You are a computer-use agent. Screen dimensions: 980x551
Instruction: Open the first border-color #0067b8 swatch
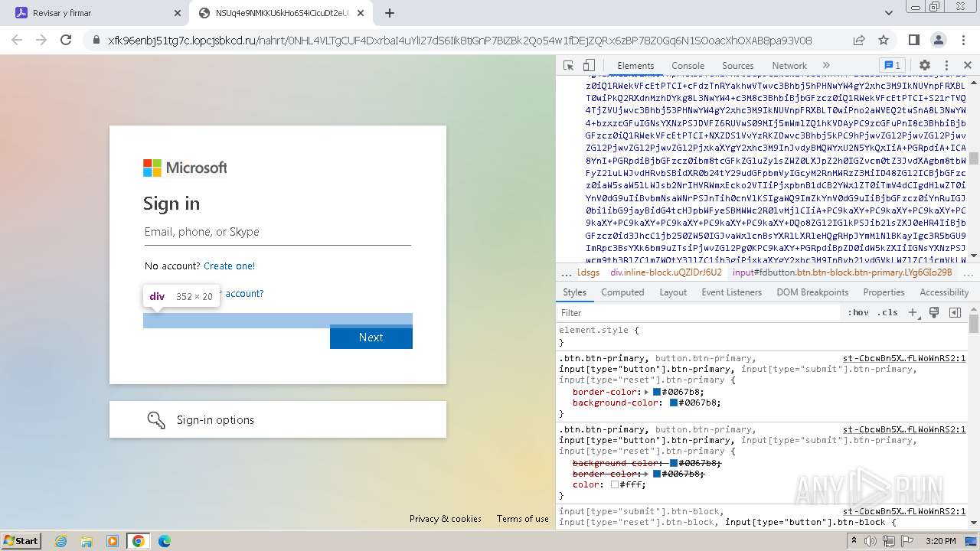[x=657, y=392]
